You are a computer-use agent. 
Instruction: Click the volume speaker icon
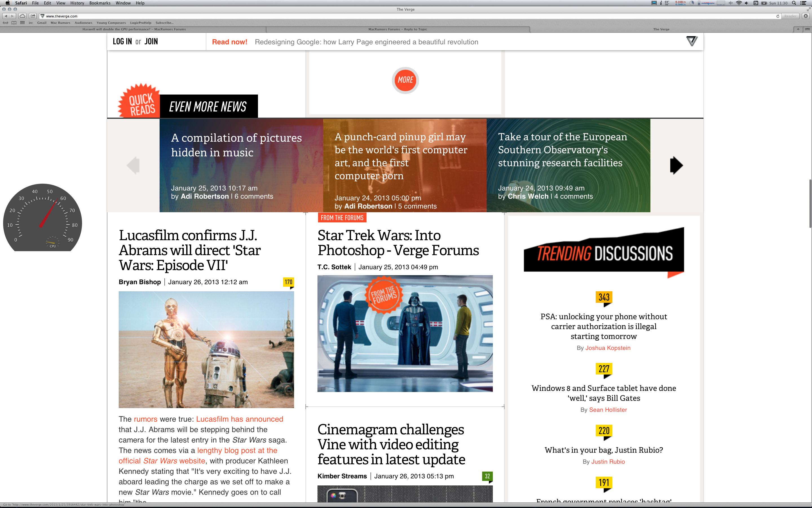[746, 3]
